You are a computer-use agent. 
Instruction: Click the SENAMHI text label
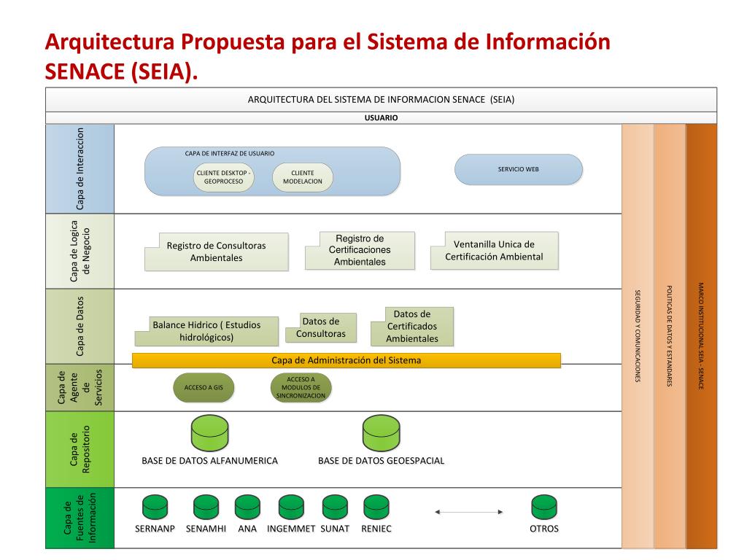point(206,529)
